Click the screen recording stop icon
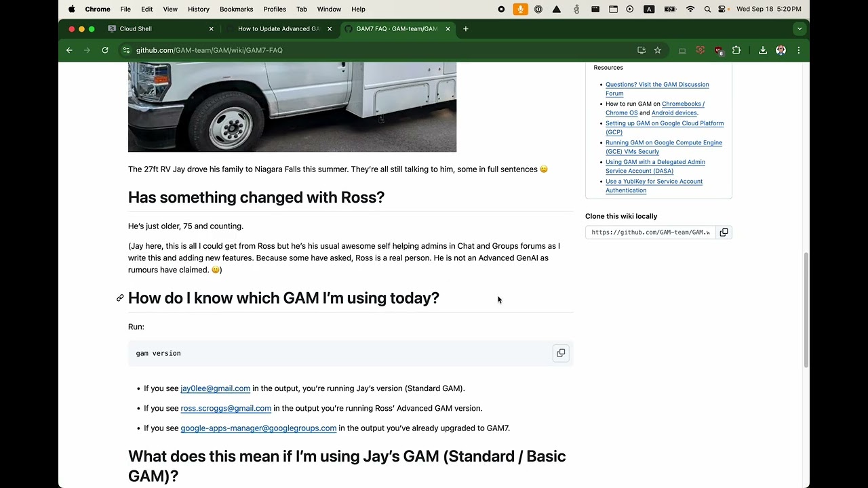This screenshot has width=868, height=488. coord(501,9)
